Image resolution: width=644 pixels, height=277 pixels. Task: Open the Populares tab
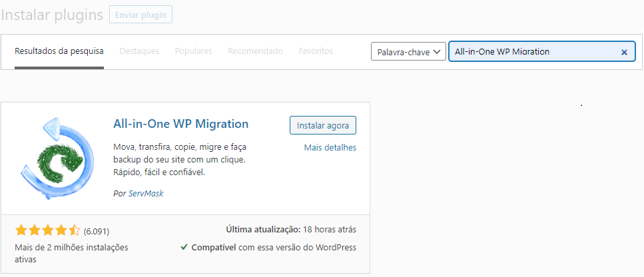pos(193,51)
